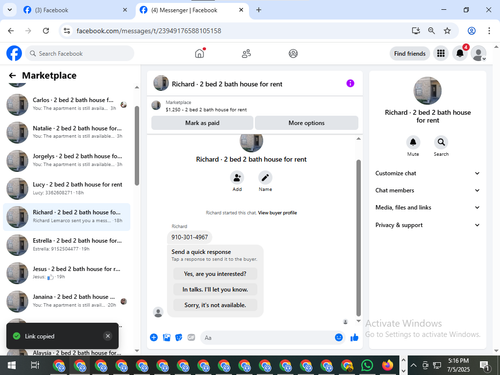The width and height of the screenshot is (500, 375).
Task: Click Find friends button
Action: [410, 53]
